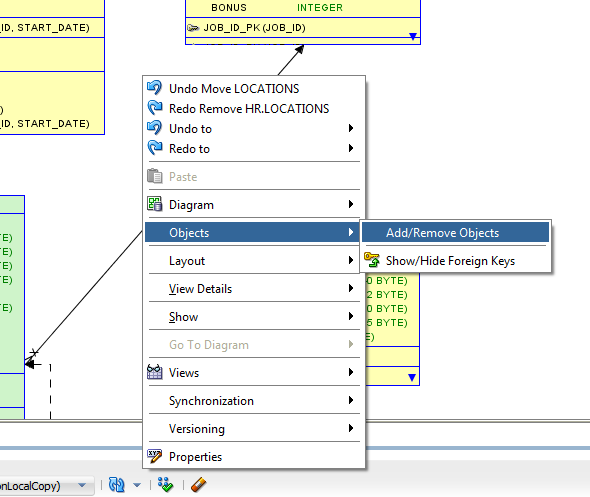Click Show/Hide Foreign Keys option
Image resolution: width=590 pixels, height=497 pixels.
pos(455,261)
